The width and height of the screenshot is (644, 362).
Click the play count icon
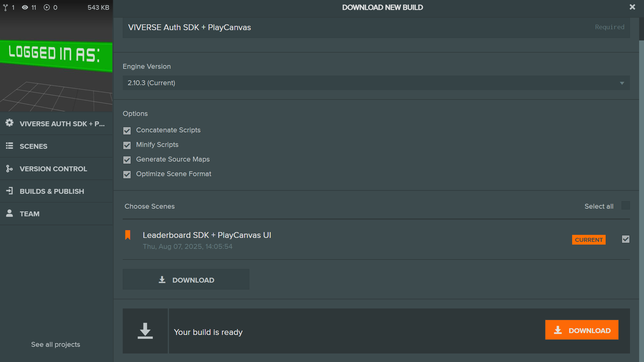[x=47, y=8]
